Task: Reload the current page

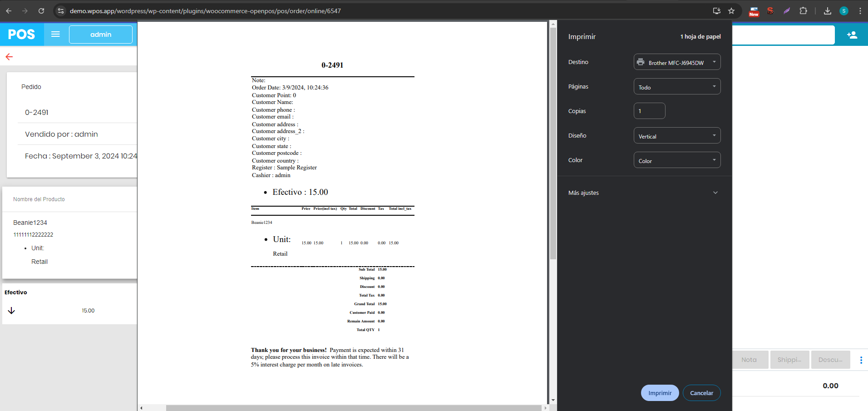Action: [41, 11]
